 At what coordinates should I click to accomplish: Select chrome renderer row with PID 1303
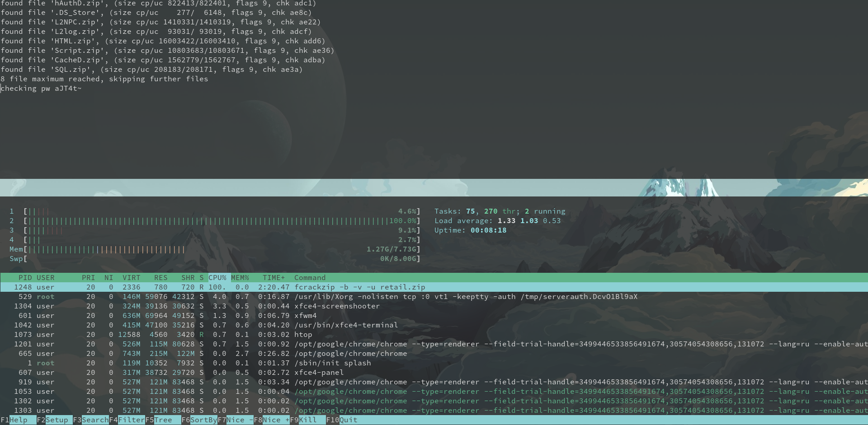(x=434, y=411)
